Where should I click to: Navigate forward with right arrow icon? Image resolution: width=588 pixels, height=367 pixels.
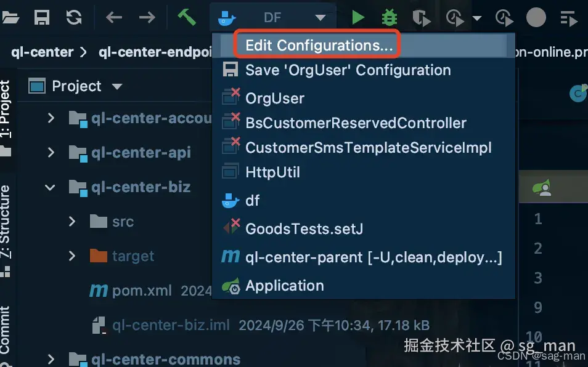(x=147, y=17)
